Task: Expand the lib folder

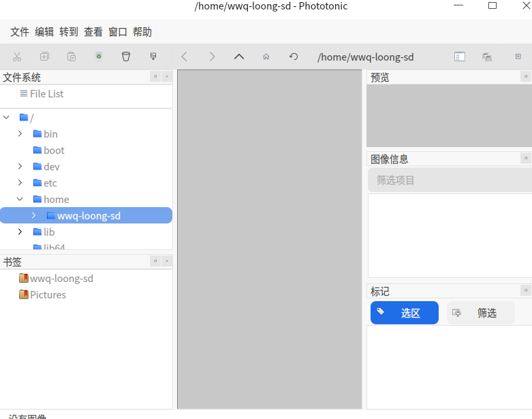Action: [20, 232]
